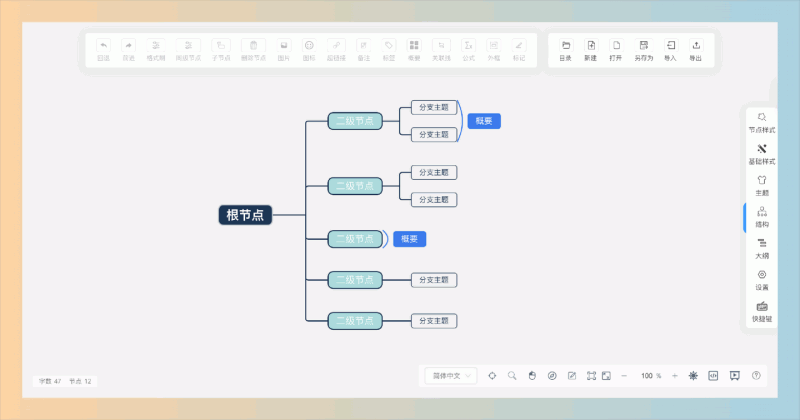800x420 pixels.
Task: Click the plus to increase zoom
Action: (674, 376)
